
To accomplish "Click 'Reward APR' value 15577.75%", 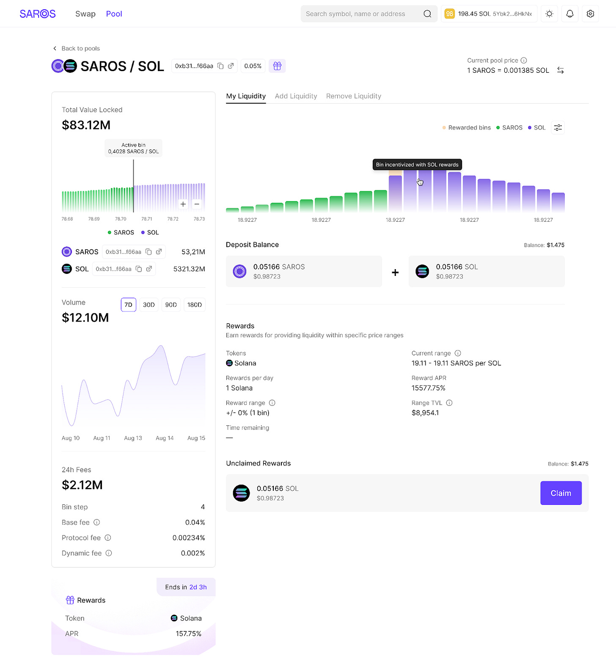I will pyautogui.click(x=429, y=388).
